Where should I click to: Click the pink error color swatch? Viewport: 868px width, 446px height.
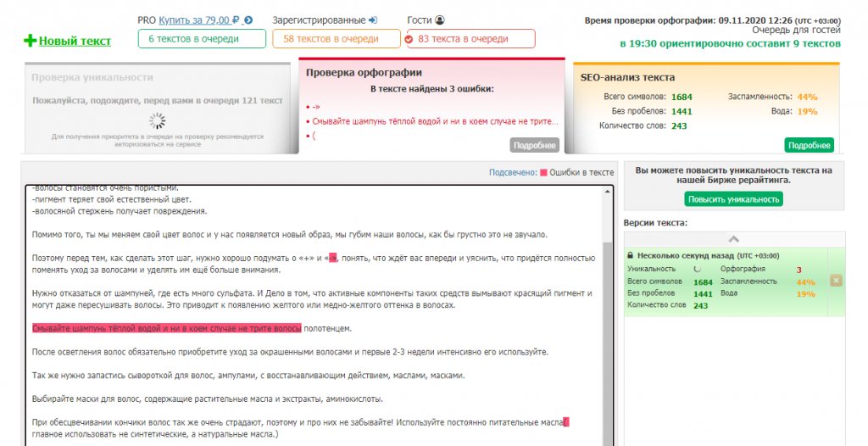pyautogui.click(x=543, y=172)
